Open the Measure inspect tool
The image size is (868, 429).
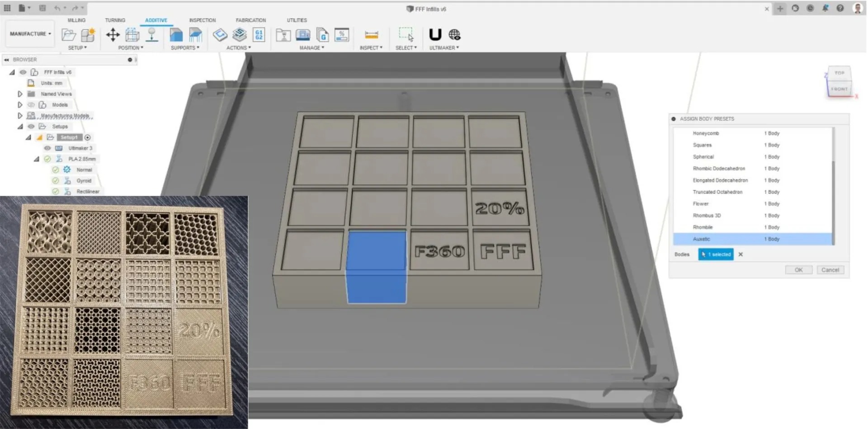pyautogui.click(x=371, y=35)
